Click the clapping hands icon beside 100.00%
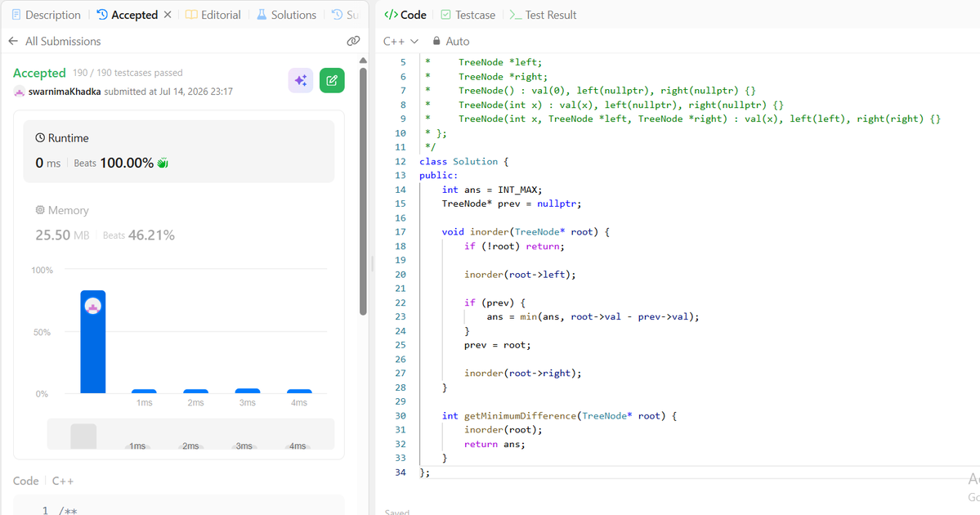 click(163, 163)
